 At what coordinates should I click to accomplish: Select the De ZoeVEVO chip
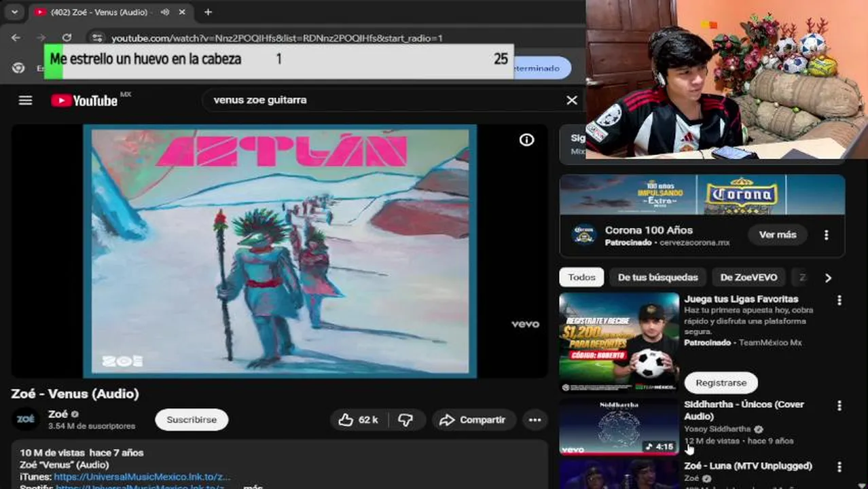(748, 277)
